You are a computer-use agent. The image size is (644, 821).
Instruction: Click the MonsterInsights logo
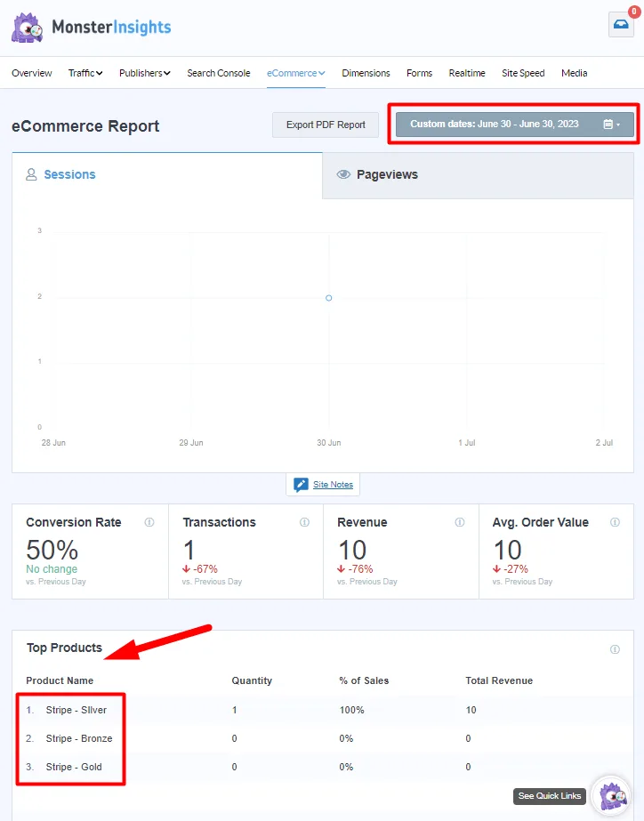coord(92,27)
